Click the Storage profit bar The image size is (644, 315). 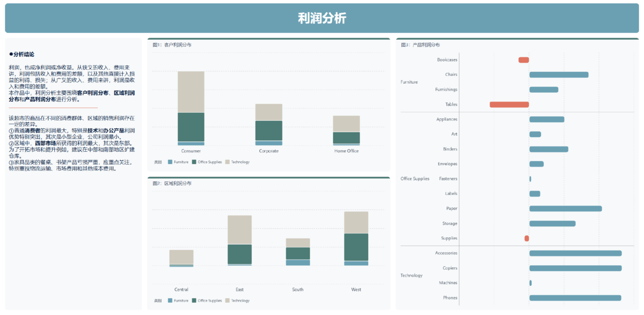tap(552, 223)
